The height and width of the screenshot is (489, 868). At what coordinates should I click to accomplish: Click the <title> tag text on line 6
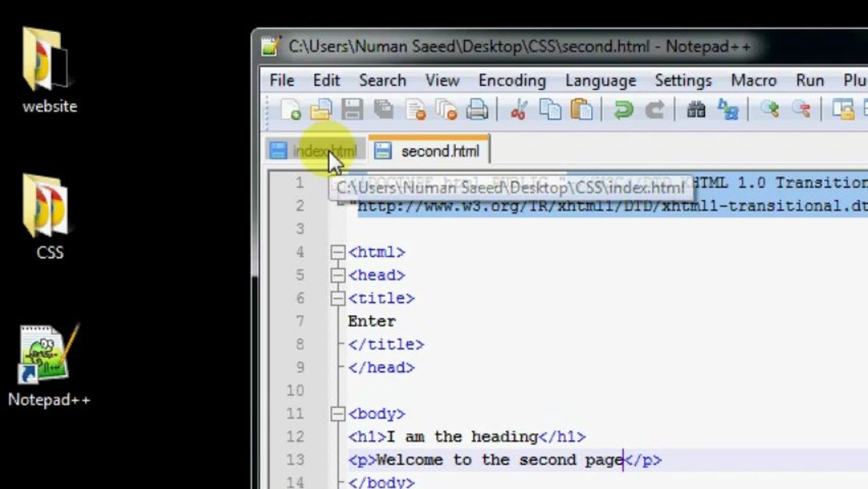pyautogui.click(x=381, y=298)
